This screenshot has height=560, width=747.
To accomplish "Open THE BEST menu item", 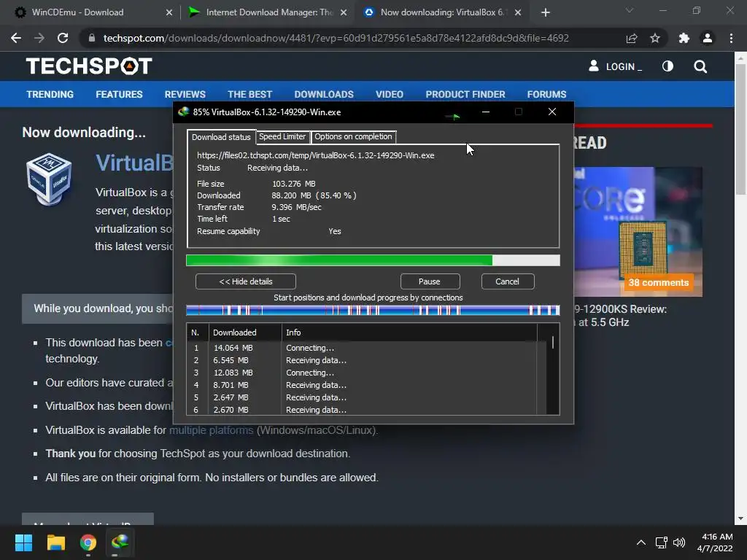I will [x=249, y=94].
